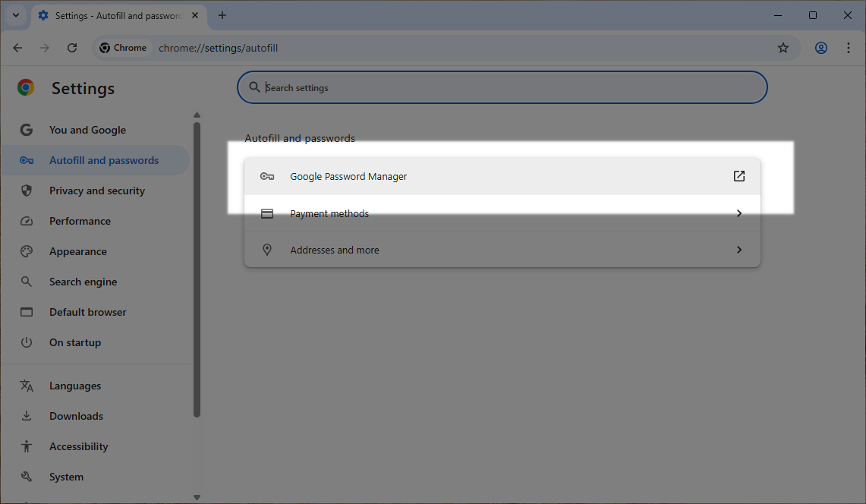Click the download arrow icon for Downloads
This screenshot has width=866, height=504.
(x=26, y=416)
